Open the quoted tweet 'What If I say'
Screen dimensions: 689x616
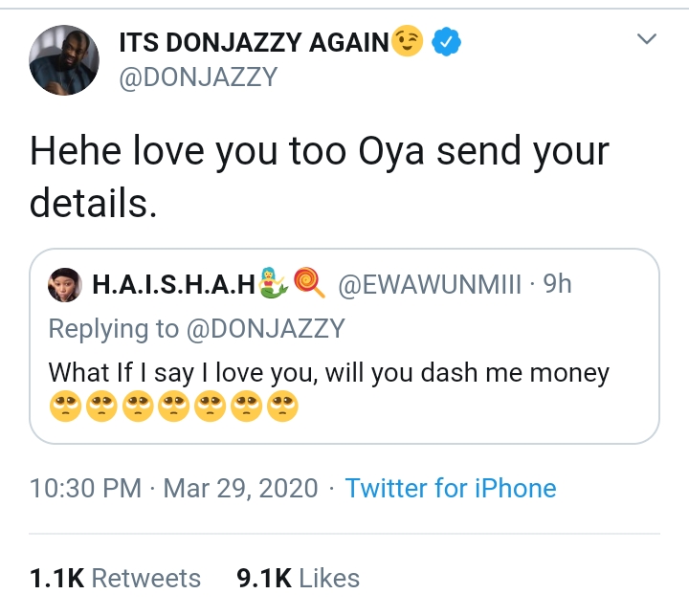click(x=328, y=371)
